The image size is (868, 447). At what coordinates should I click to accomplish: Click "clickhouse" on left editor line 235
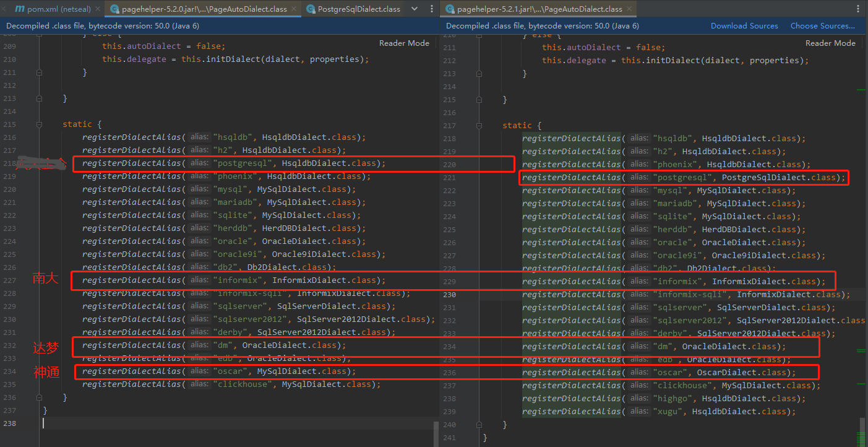point(243,384)
